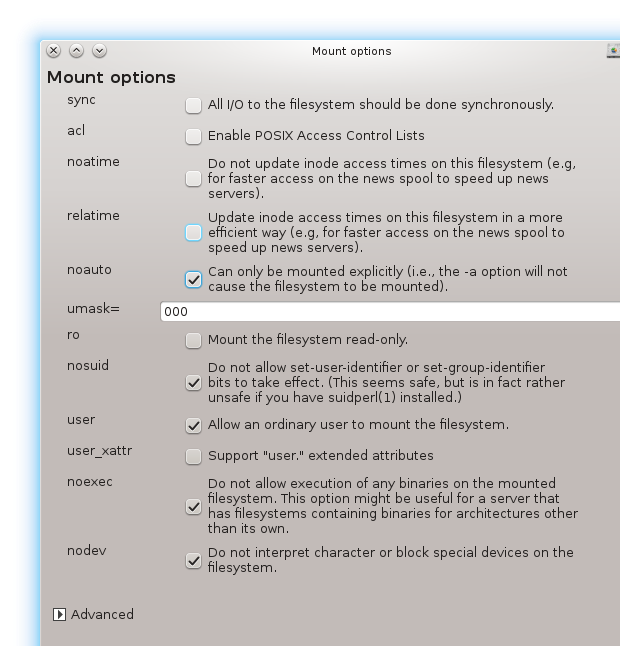
Task: Click the nodev label
Action: 87,550
